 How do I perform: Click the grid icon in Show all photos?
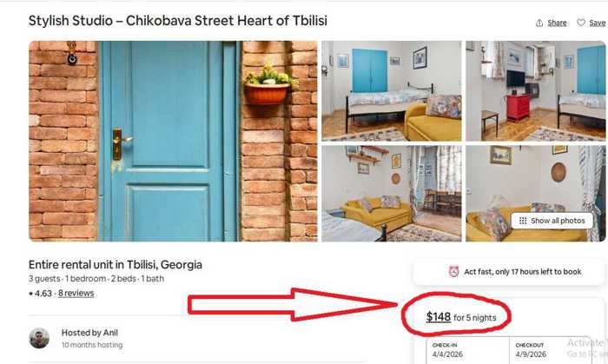[523, 221]
